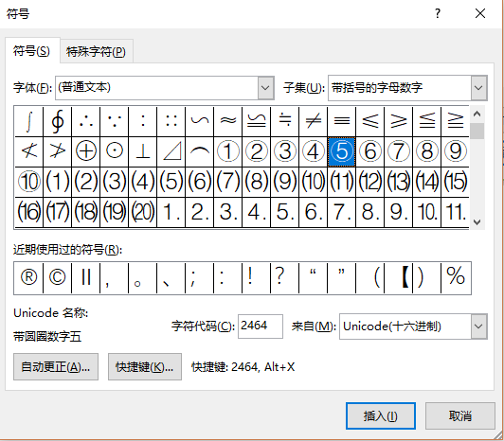Select the '1.' full stop digit symbol
The image size is (504, 441).
[171, 212]
